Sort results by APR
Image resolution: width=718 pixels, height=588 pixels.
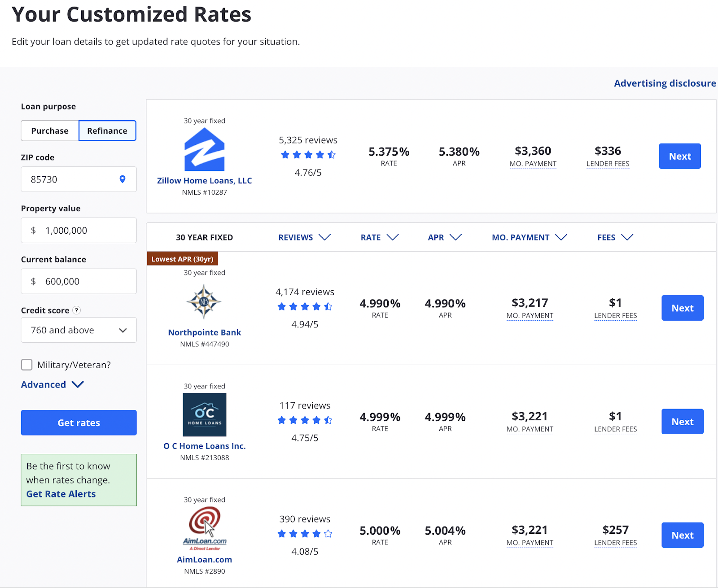(x=445, y=237)
